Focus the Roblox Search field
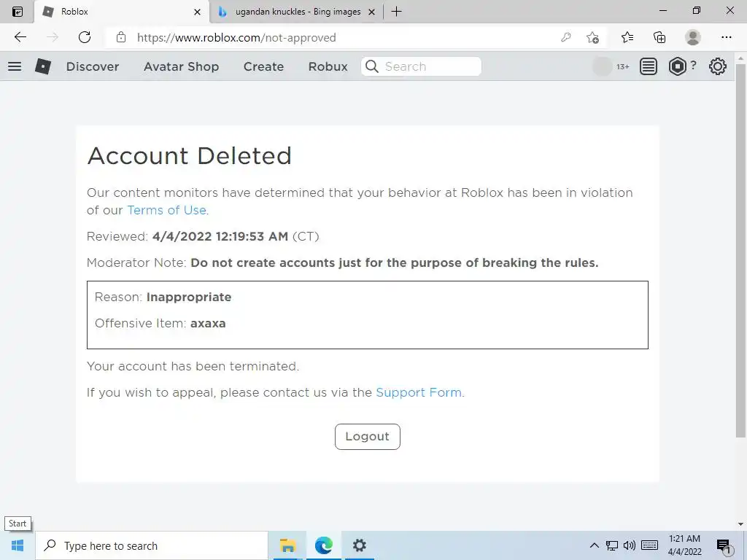This screenshot has height=560, width=747. pyautogui.click(x=421, y=66)
